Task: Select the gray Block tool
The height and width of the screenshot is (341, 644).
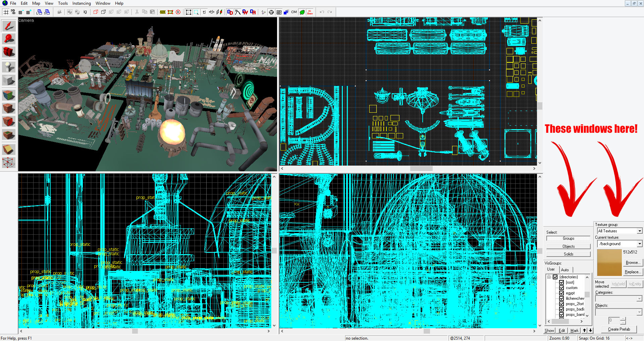Action: pos(9,80)
